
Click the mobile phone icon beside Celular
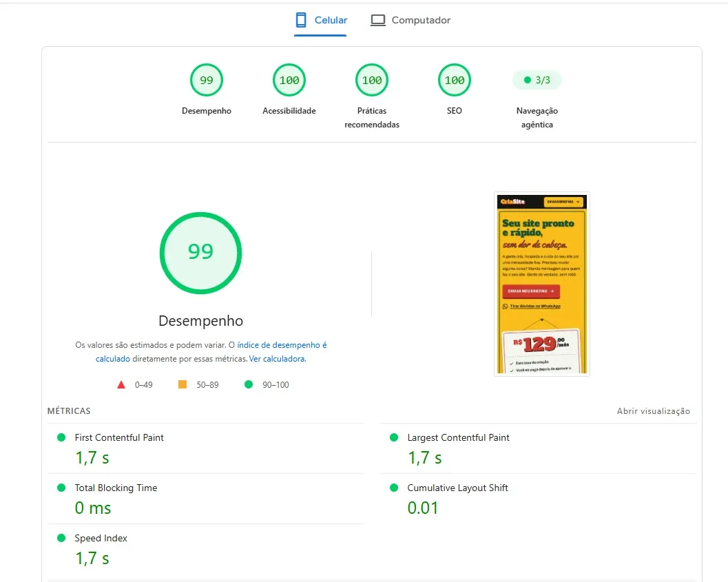click(301, 20)
